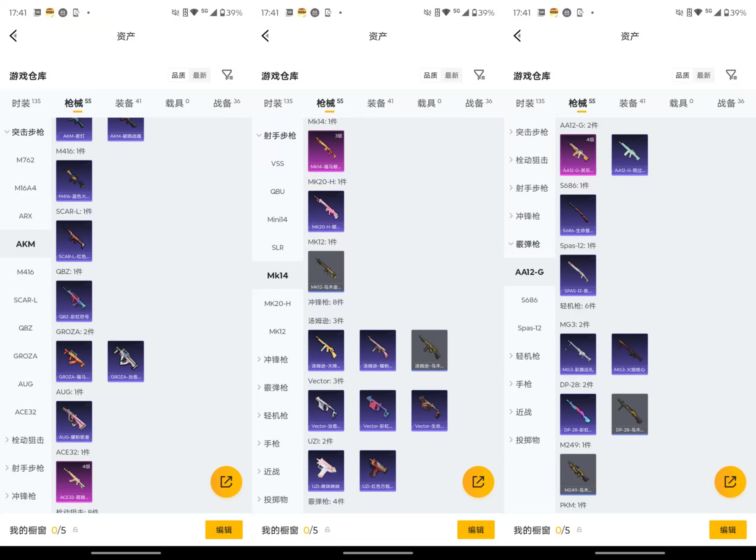756x560 pixels.
Task: Switch to 战备 tab on the Mk14 screen
Action: [479, 103]
